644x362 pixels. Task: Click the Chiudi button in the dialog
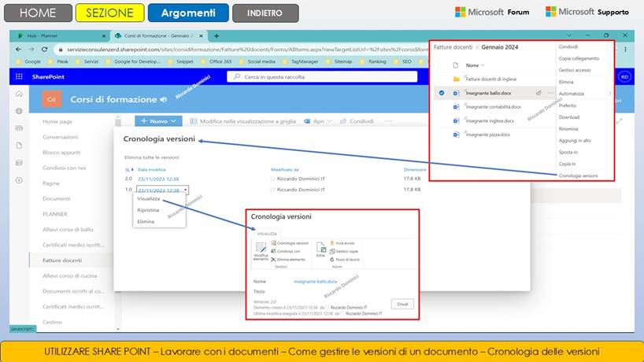coord(402,304)
